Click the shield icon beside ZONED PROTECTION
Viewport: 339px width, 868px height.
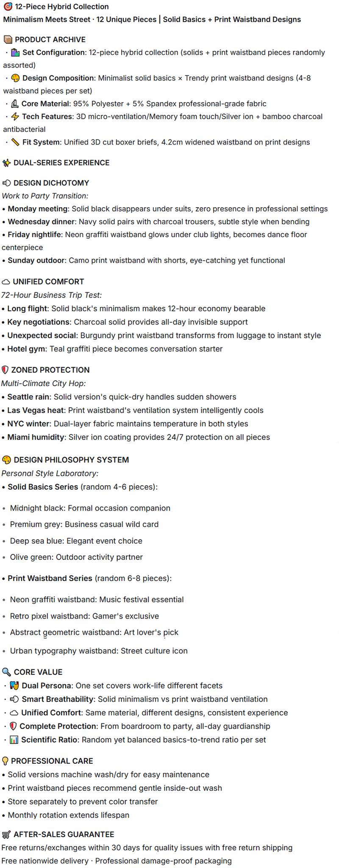pyautogui.click(x=6, y=370)
